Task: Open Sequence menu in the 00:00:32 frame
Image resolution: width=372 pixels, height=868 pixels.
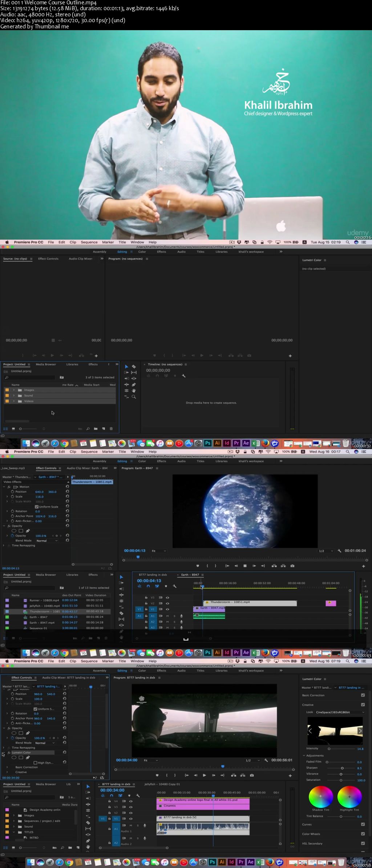Action: coord(89,242)
